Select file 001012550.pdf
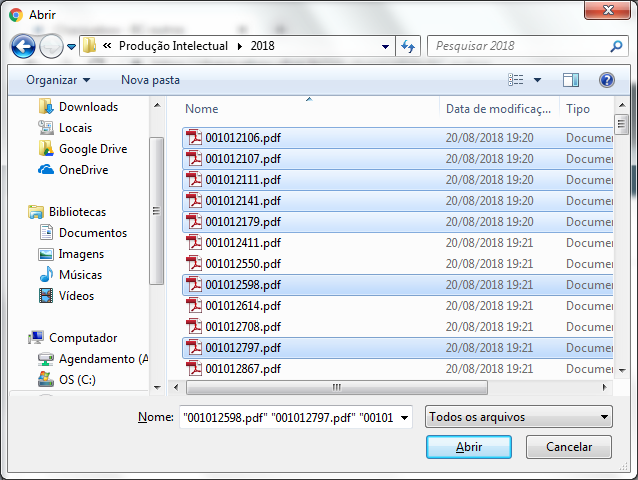This screenshot has width=638, height=480. (398, 264)
